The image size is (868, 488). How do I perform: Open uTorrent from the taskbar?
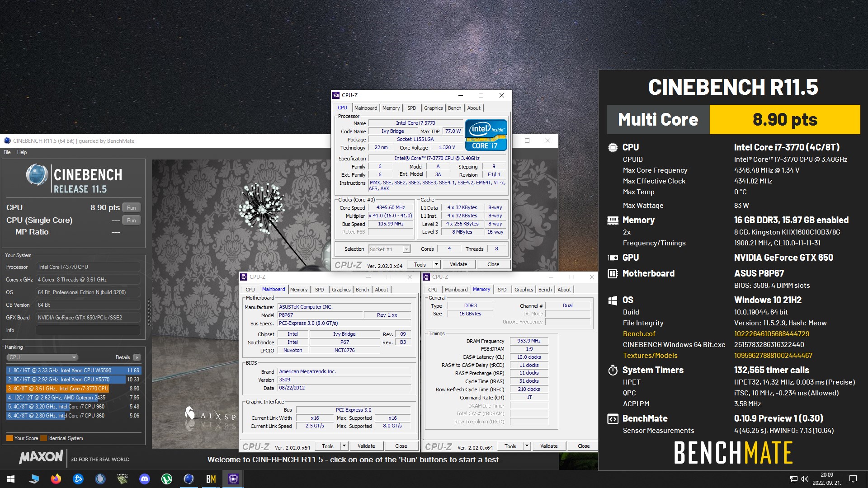pos(167,479)
